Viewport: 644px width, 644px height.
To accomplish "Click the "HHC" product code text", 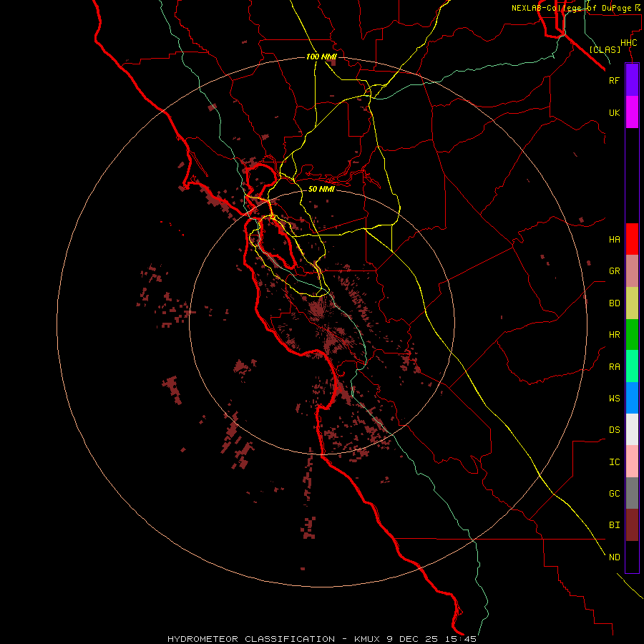I will coord(629,43).
